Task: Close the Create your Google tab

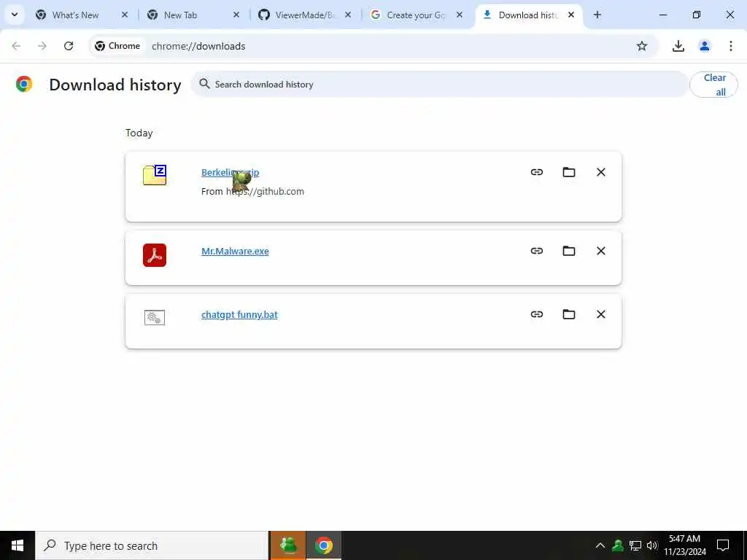Action: pos(460,15)
